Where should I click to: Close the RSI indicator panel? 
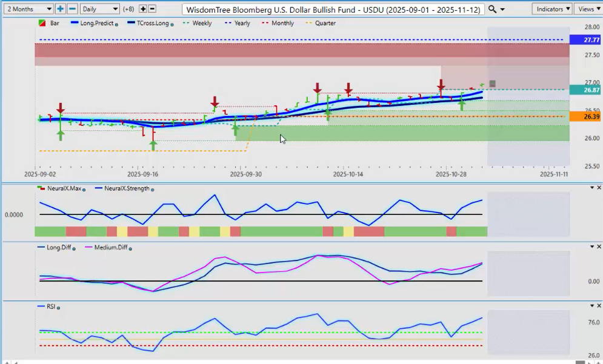[599, 306]
